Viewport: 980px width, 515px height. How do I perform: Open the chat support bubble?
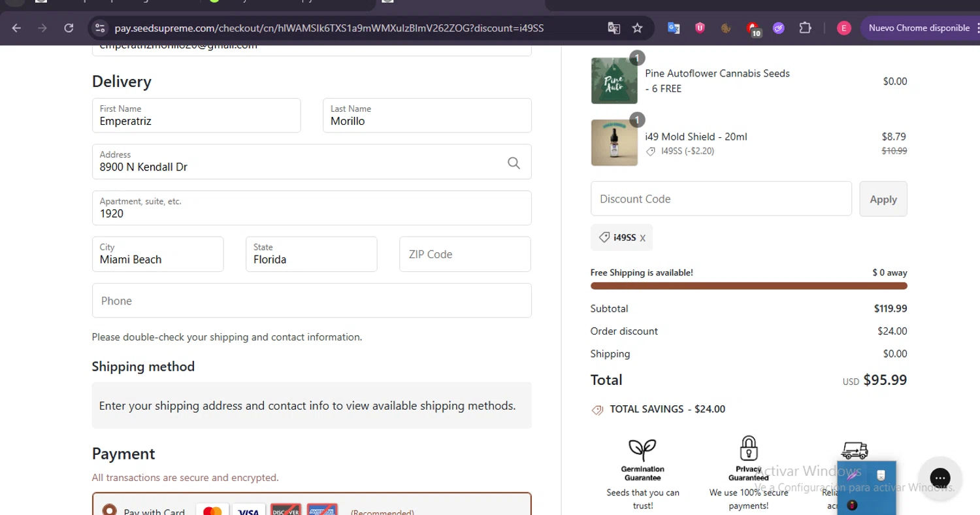click(939, 478)
